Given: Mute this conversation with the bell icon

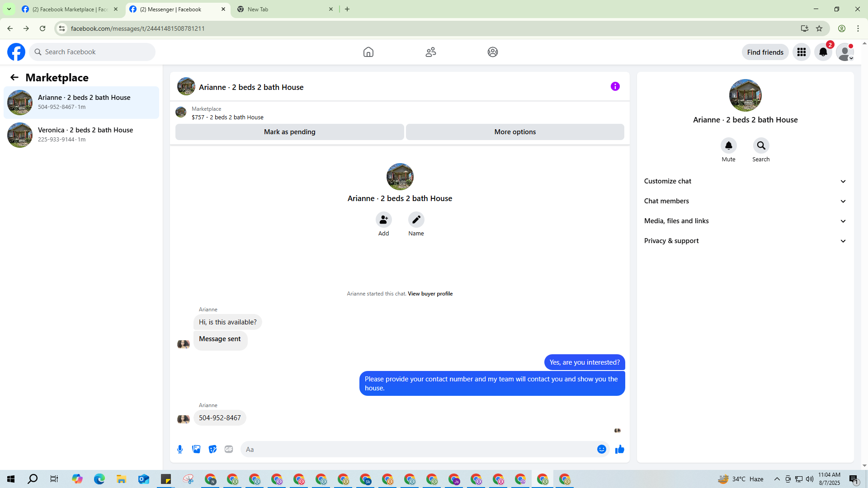Looking at the screenshot, I should tap(729, 145).
